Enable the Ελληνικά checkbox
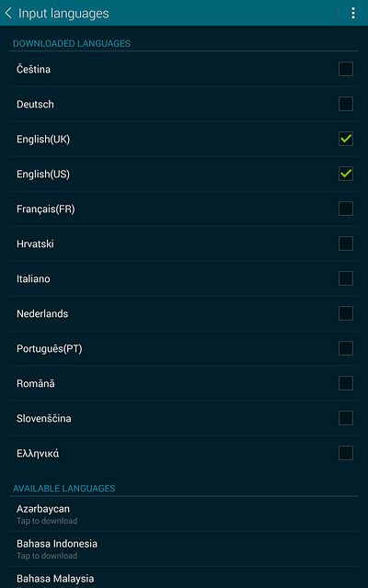Viewport: 368px width, 588px height. tap(346, 453)
